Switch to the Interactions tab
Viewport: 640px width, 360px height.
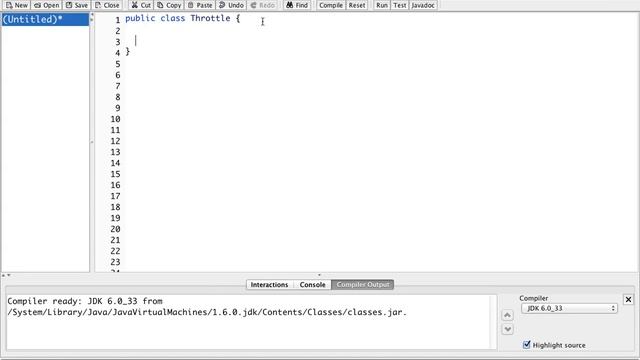(x=269, y=284)
